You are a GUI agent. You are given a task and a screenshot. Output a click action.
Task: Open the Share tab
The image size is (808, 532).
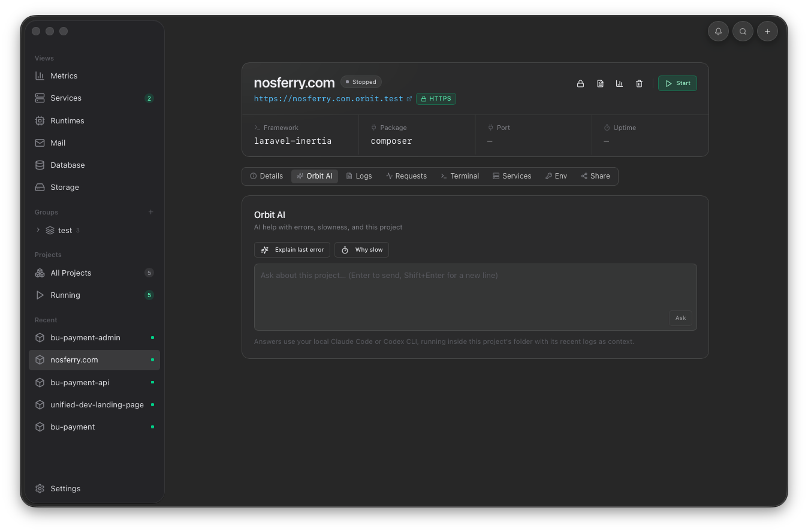coord(595,176)
